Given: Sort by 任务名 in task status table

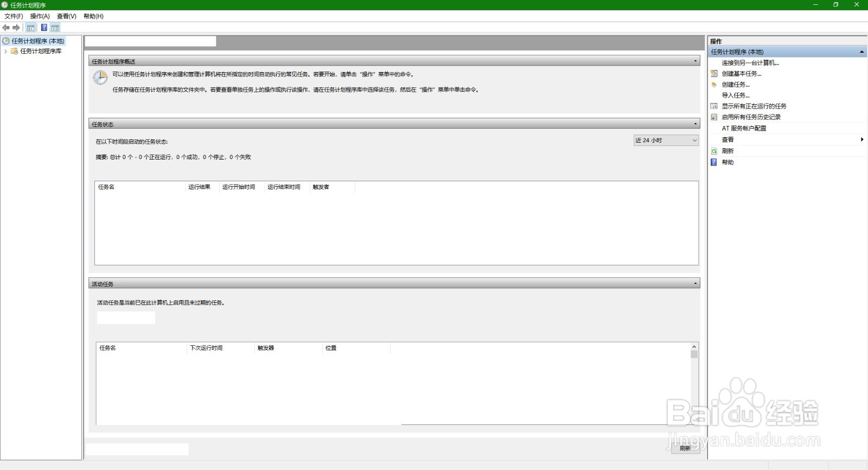Looking at the screenshot, I should click(x=140, y=187).
